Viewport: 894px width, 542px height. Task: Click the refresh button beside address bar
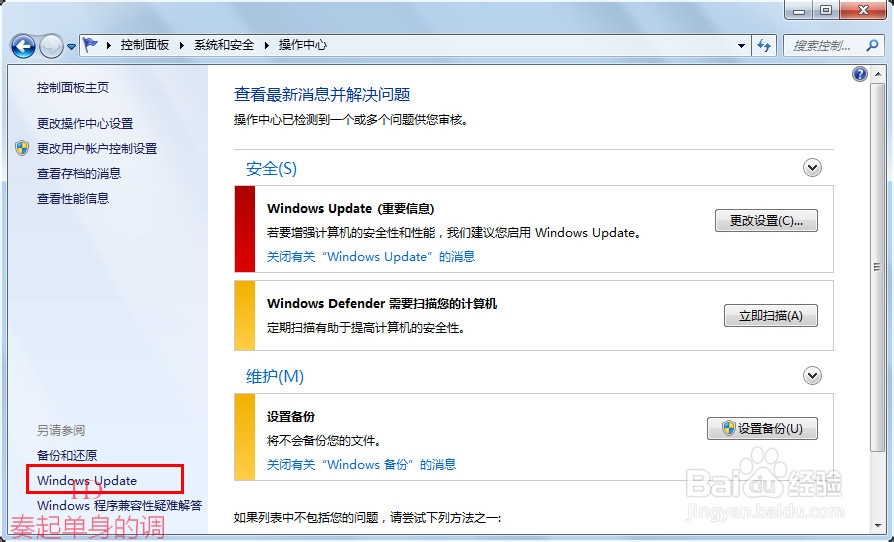coord(764,46)
